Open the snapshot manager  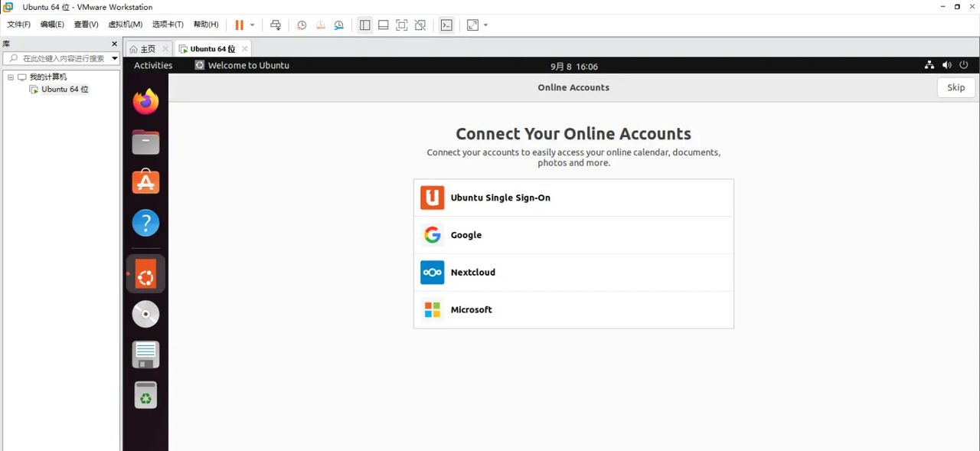click(x=339, y=25)
